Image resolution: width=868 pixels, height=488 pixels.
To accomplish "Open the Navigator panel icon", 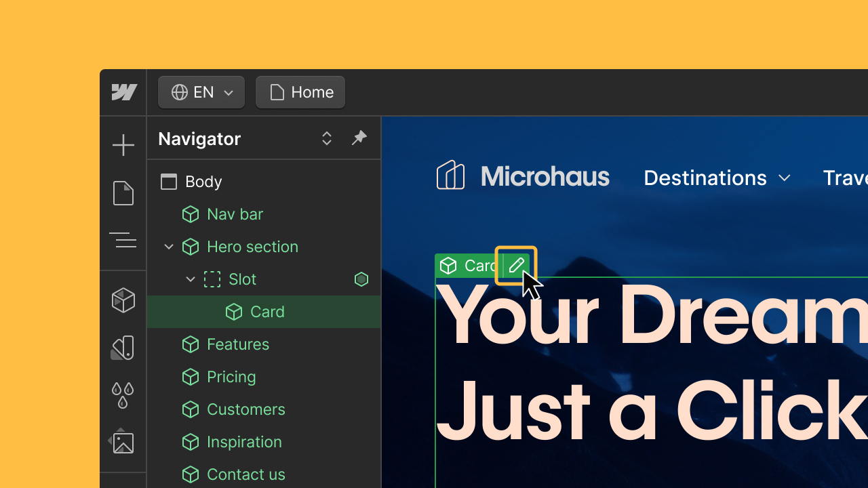I will point(123,240).
